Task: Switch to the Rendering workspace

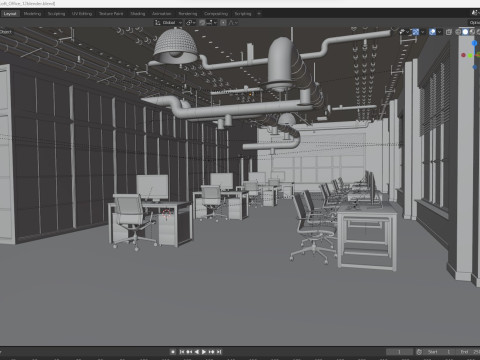Action: tap(188, 14)
